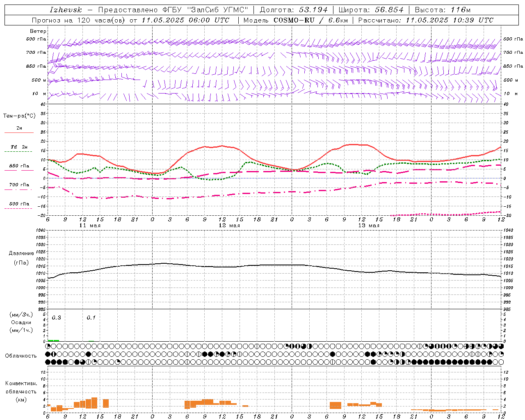Click the line sample under the 2м legend
525x420 pixels.
(19, 133)
